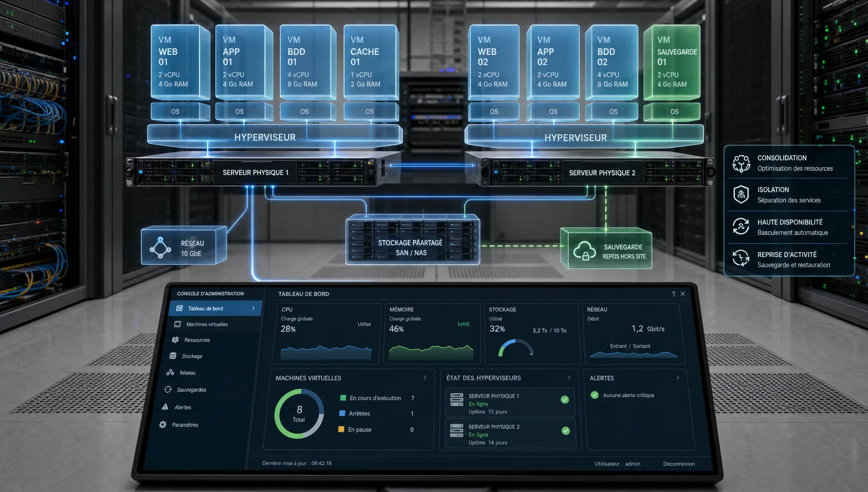Select the VM CACHE 01 block

371,62
